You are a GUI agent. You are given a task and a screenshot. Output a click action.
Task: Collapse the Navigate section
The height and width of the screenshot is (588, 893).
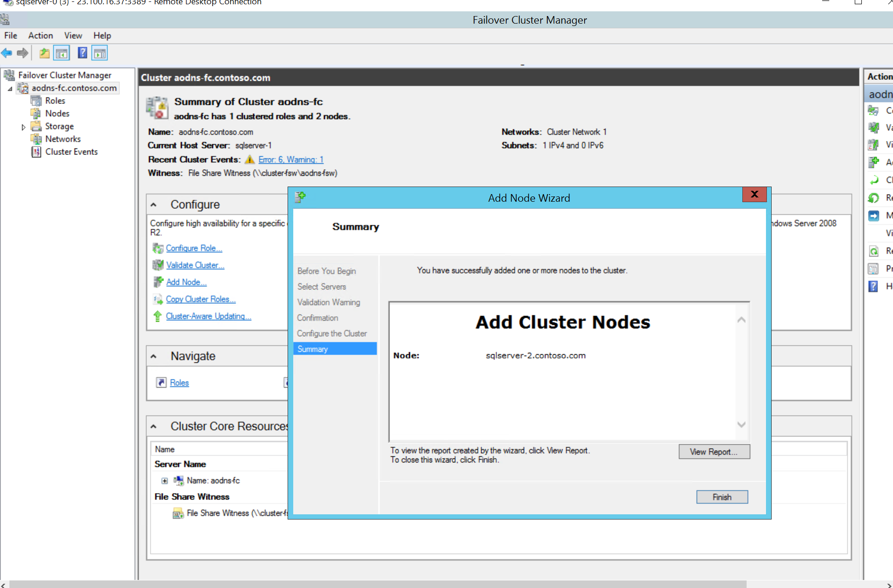(153, 356)
